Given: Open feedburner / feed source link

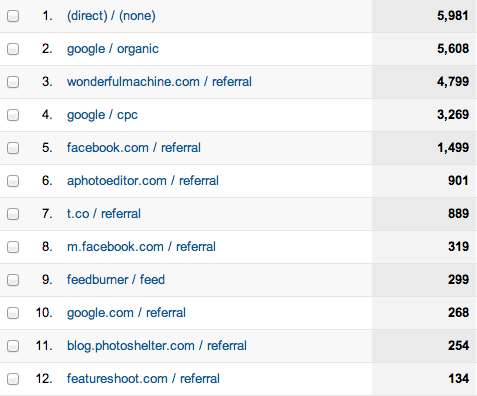Looking at the screenshot, I should 116,280.
